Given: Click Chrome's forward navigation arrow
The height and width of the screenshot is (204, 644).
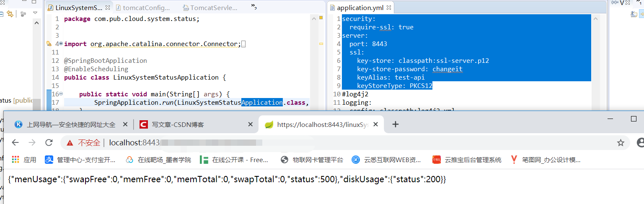Looking at the screenshot, I should coord(32,142).
